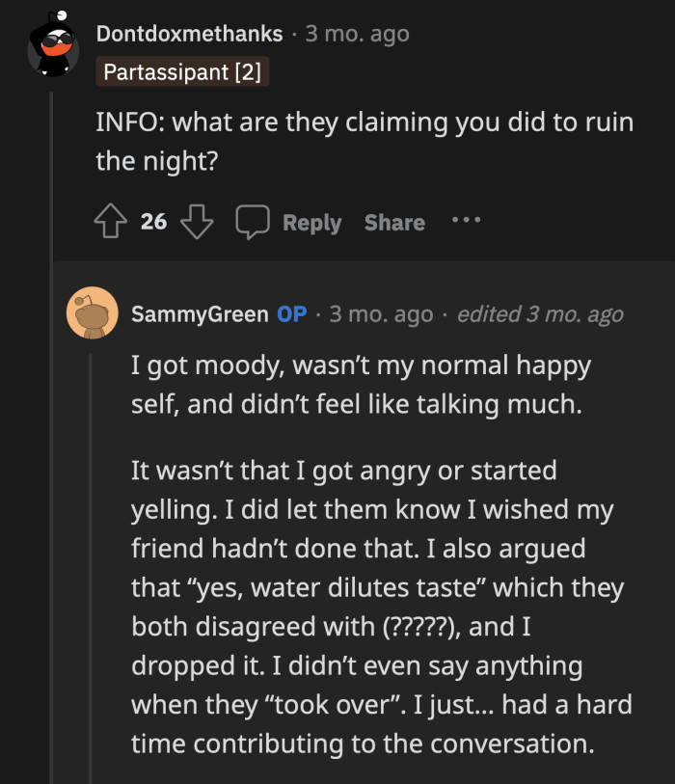Click the reply speech bubble icon
Image resolution: width=675 pixels, height=784 pixels.
[x=253, y=221]
